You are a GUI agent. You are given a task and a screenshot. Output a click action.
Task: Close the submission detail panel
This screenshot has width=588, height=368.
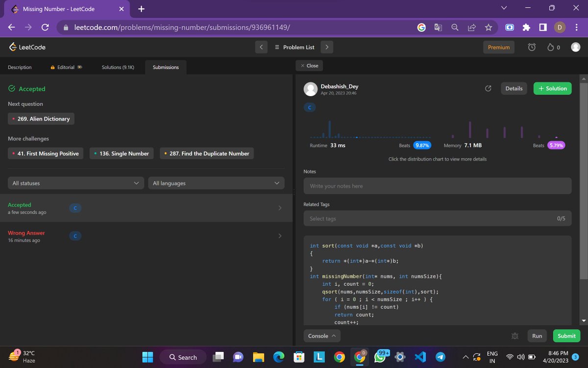click(x=310, y=65)
